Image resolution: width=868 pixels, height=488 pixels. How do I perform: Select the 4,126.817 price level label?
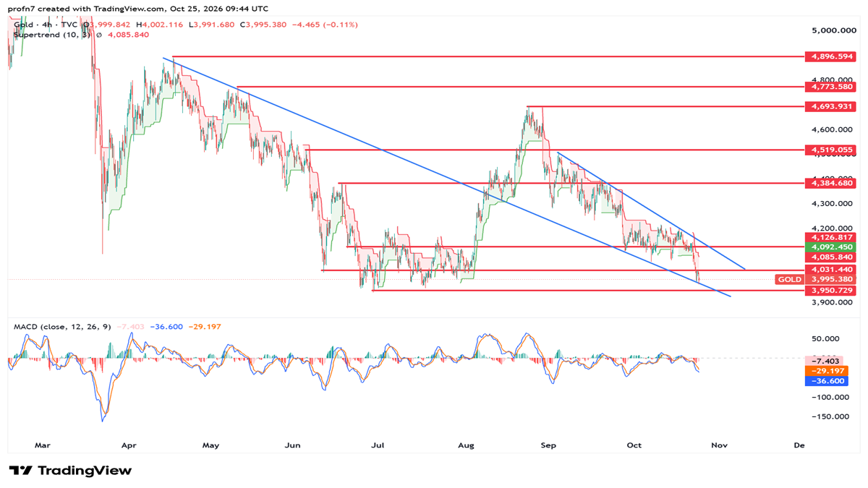[x=830, y=237]
